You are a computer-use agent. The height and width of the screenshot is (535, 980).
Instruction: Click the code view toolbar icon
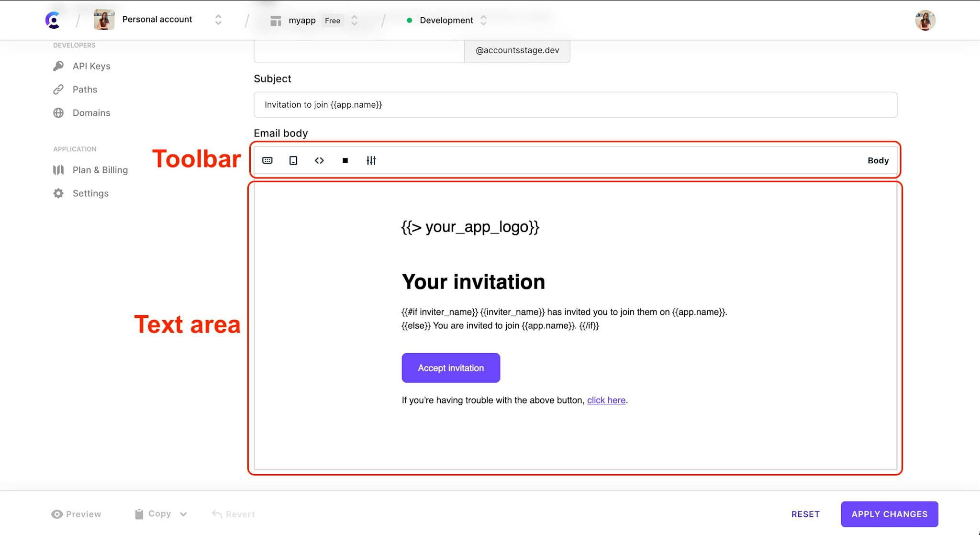[x=320, y=160]
